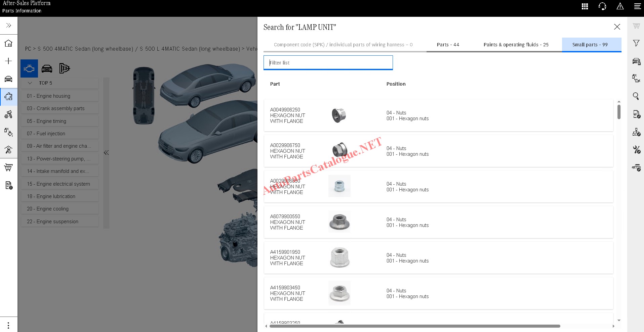
Task: Open the apps grid icon in header
Action: click(585, 6)
